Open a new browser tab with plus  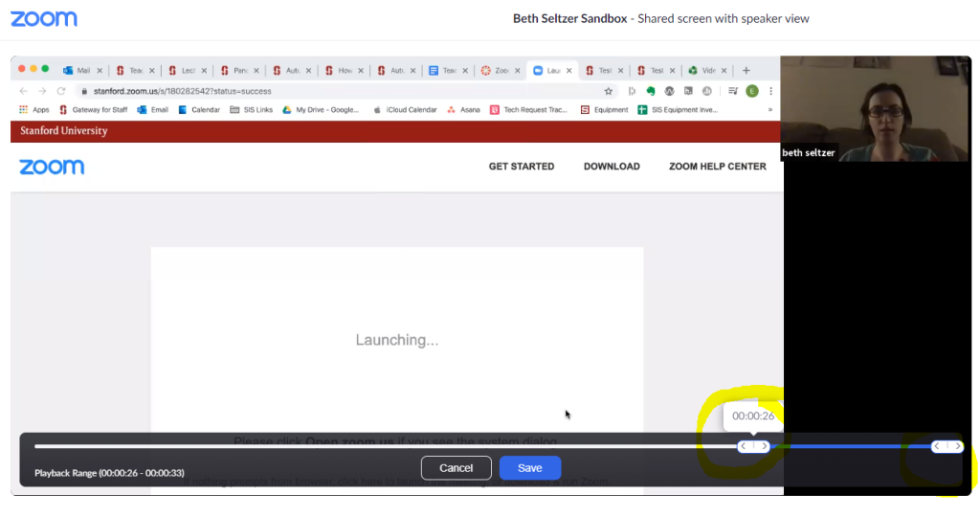746,71
